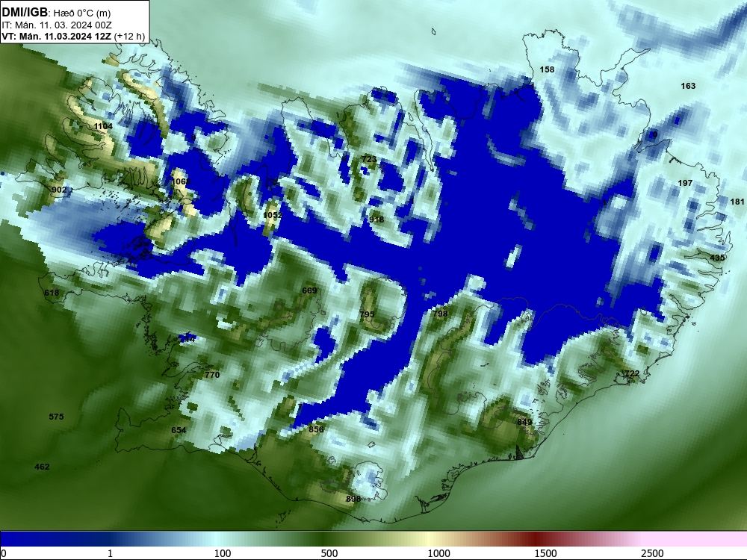Click the 462 height value on the map
The height and width of the screenshot is (560, 747).
point(42,467)
